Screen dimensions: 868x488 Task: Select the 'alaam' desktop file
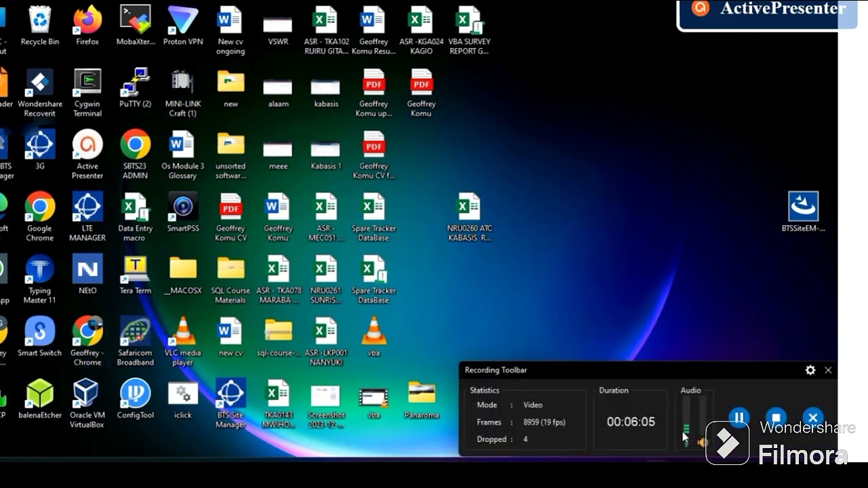click(x=278, y=94)
